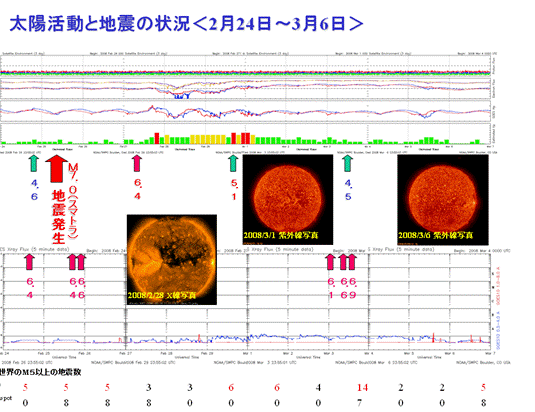Select the heading 世界のM5以上の地震数

pos(40,372)
